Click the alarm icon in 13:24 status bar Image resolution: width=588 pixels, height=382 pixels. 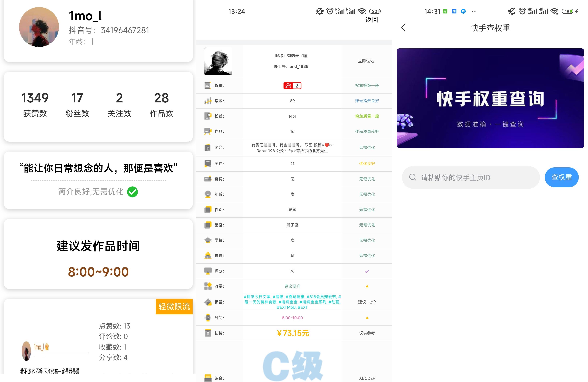pos(330,11)
